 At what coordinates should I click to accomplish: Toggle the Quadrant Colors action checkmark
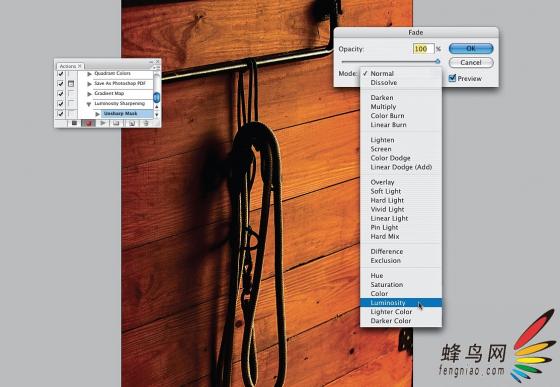pos(60,74)
